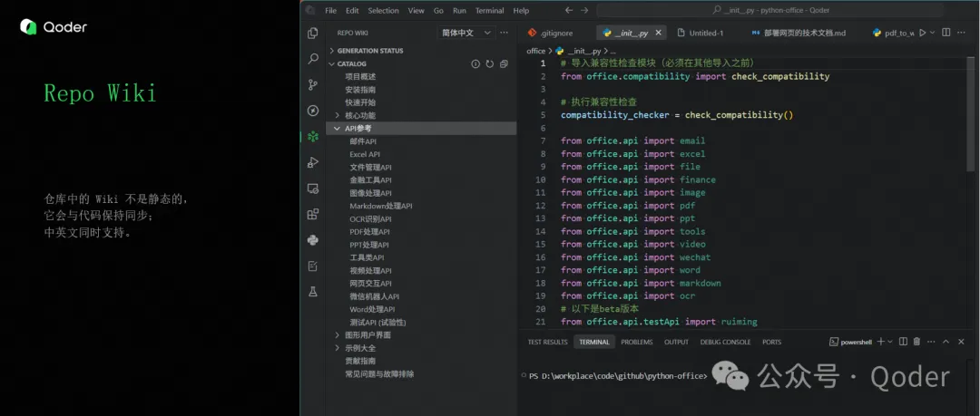This screenshot has width=980, height=416.
Task: Open the run button dropdown arrow
Action: point(932,33)
